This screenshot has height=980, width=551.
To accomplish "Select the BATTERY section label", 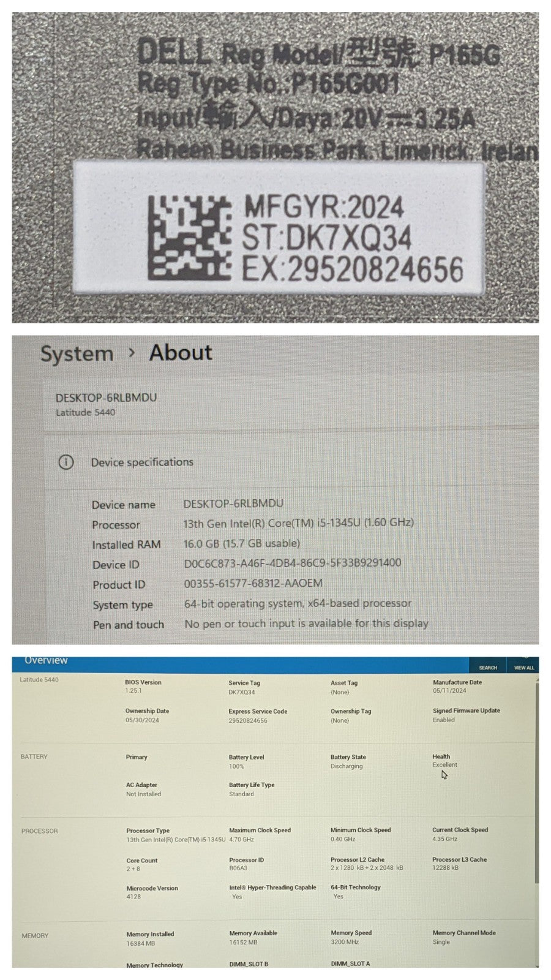I will coord(34,757).
